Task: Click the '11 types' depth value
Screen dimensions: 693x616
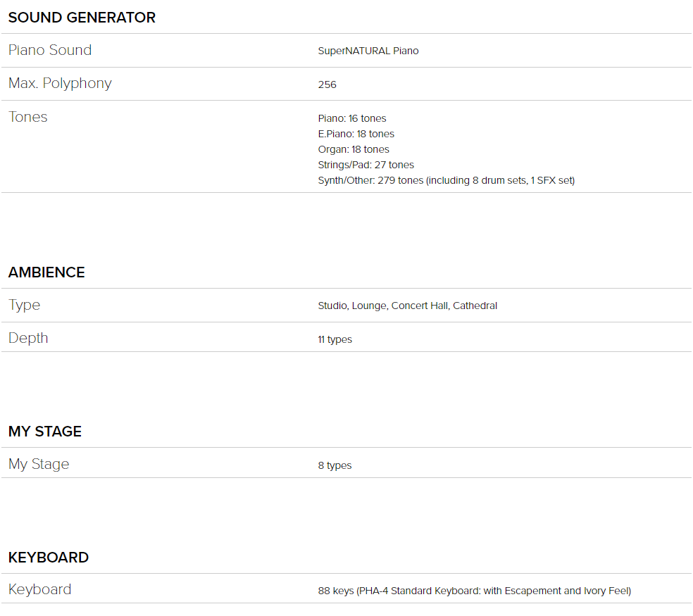Action: coord(335,339)
